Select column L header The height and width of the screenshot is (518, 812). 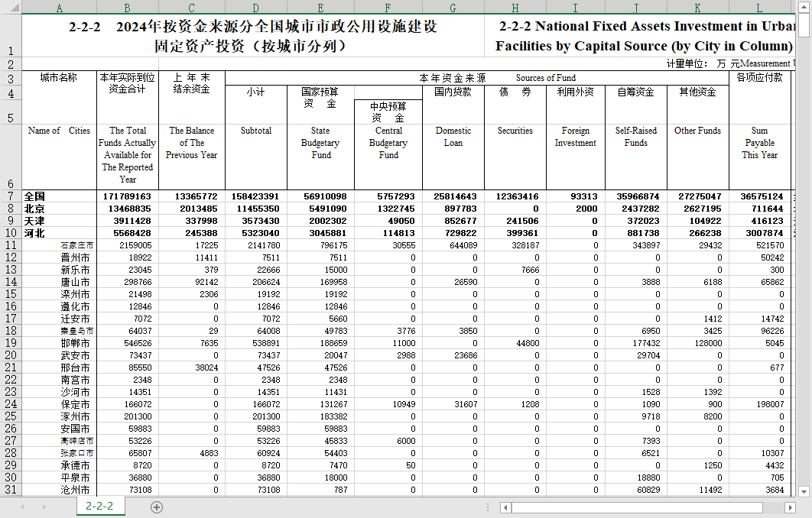pos(760,8)
